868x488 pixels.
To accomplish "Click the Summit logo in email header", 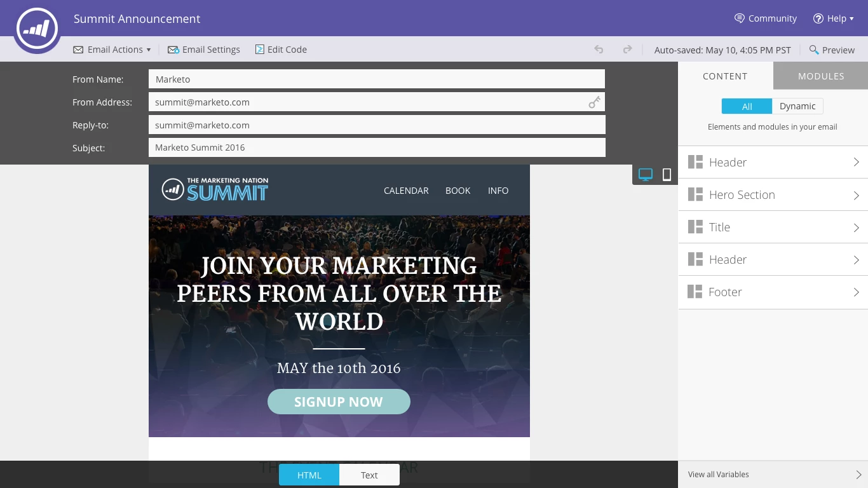I will pos(215,189).
